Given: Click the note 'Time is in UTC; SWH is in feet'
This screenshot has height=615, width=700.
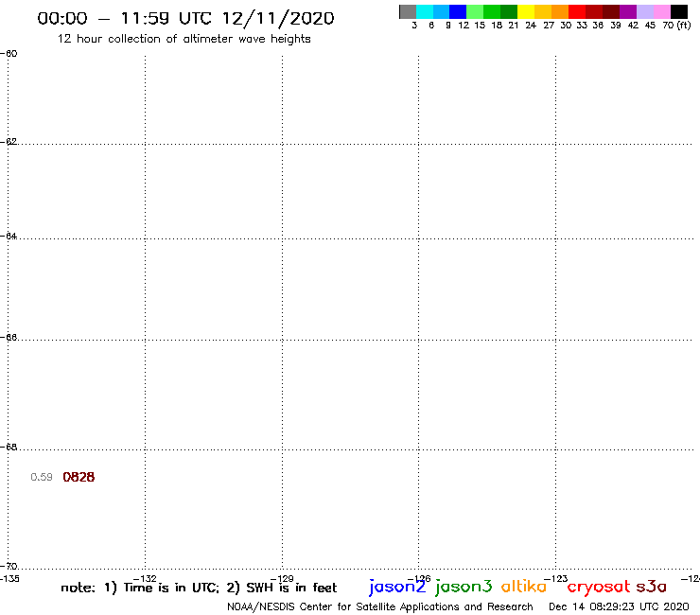Looking at the screenshot, I should click(x=199, y=588).
